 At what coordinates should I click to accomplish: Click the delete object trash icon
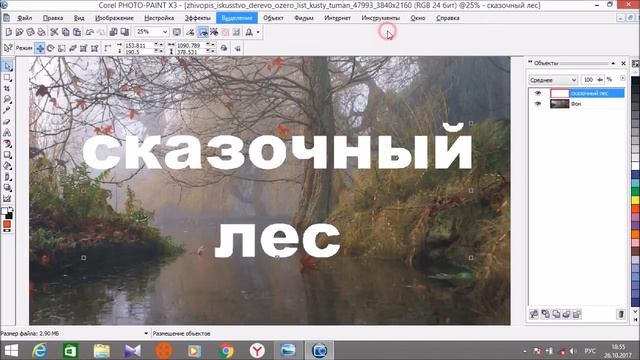point(621,314)
